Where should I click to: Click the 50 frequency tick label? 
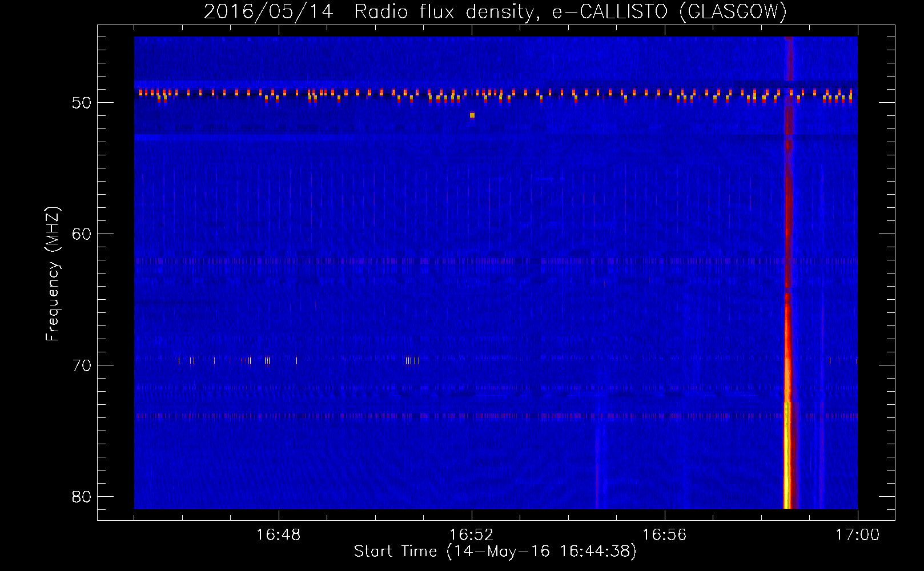[82, 103]
